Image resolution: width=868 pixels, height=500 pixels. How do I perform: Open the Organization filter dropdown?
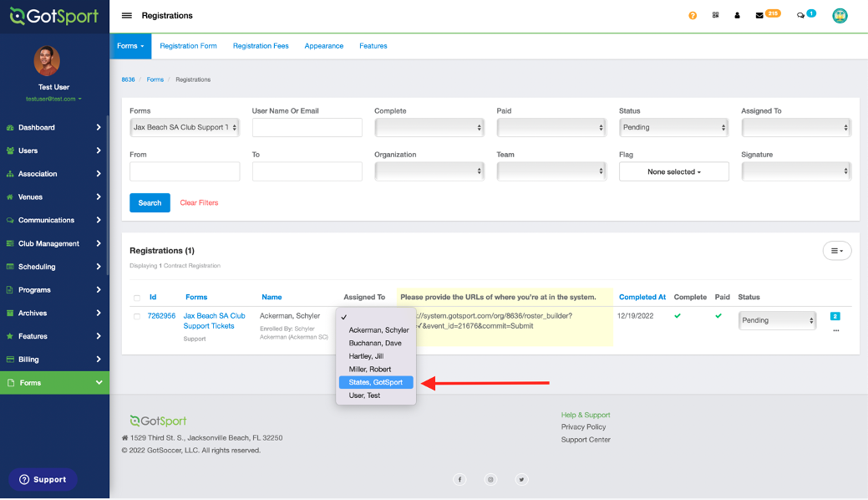[429, 171]
